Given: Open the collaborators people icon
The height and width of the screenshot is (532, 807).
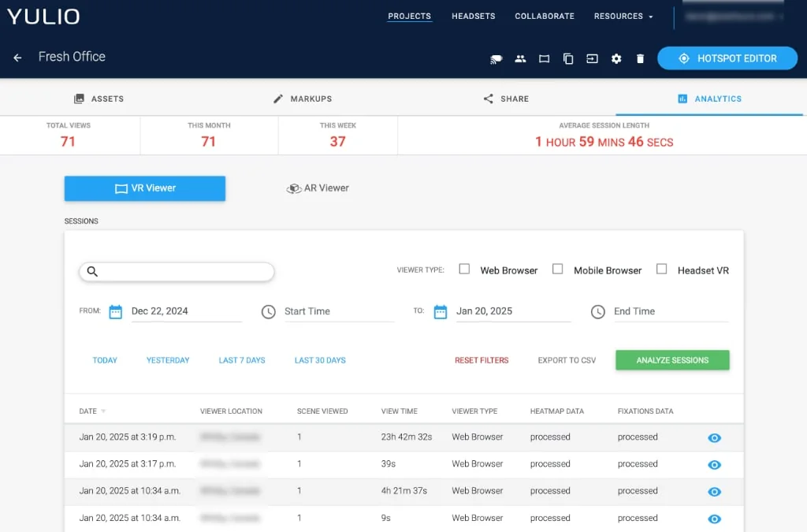Looking at the screenshot, I should [520, 58].
